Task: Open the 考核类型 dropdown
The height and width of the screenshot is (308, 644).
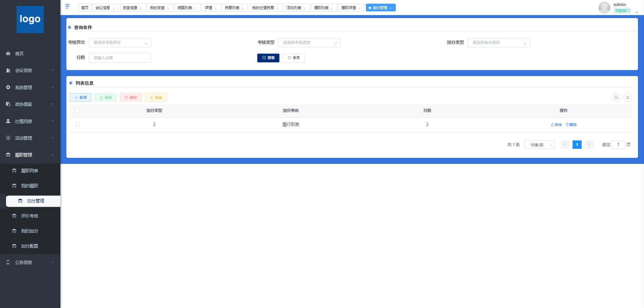Action: point(309,43)
